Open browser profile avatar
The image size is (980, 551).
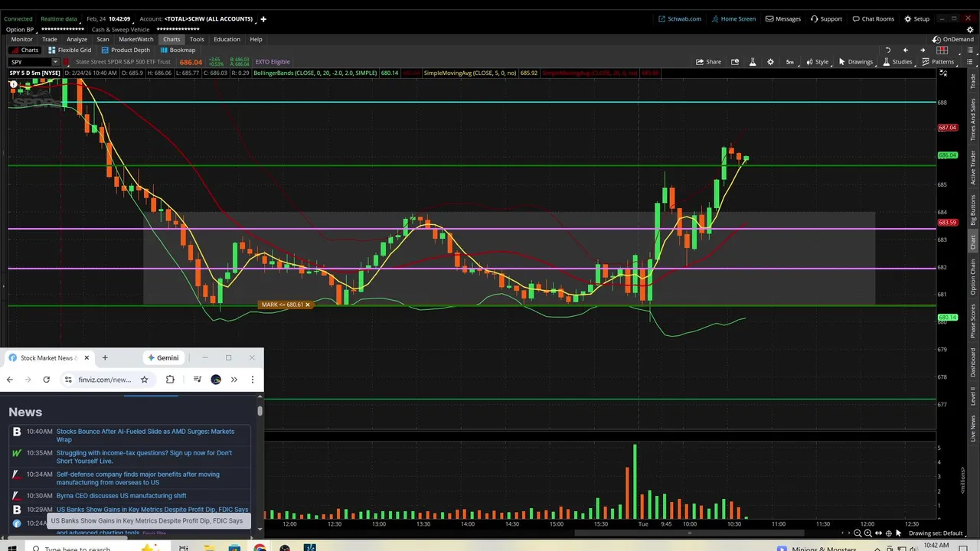pyautogui.click(x=216, y=380)
